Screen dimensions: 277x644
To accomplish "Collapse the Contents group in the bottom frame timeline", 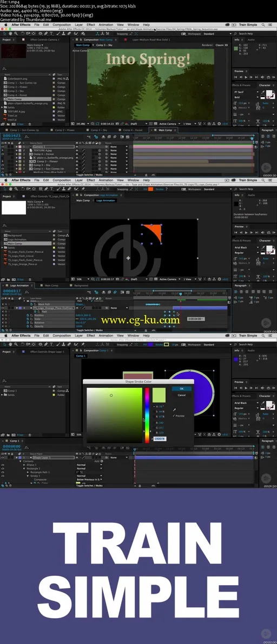I will tap(20, 461).
